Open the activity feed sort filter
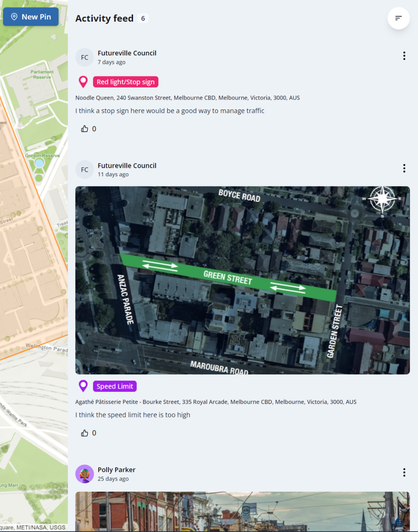Screen dimensions: 418x532 tap(398, 18)
